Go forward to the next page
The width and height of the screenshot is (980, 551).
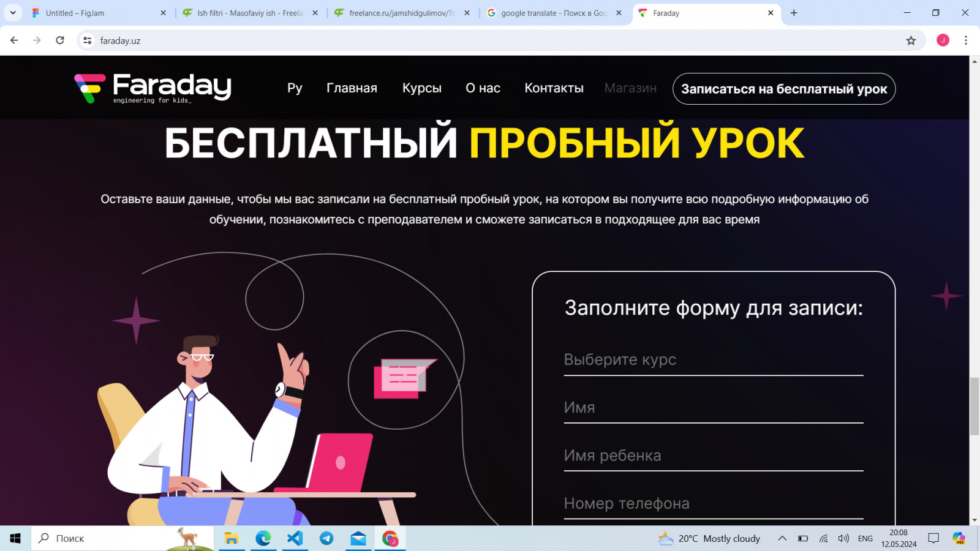click(x=37, y=40)
